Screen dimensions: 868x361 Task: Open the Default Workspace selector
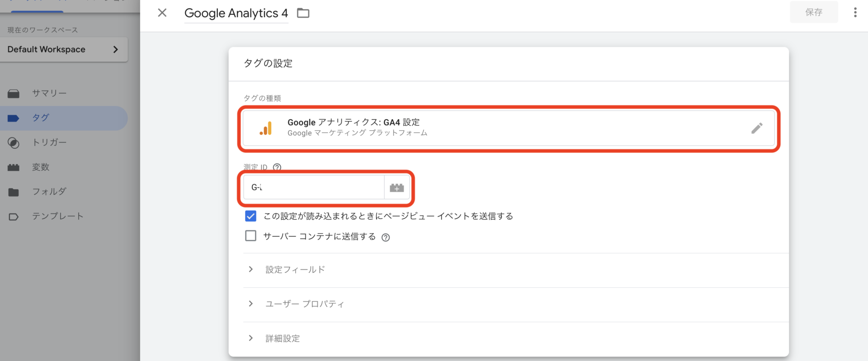click(64, 49)
